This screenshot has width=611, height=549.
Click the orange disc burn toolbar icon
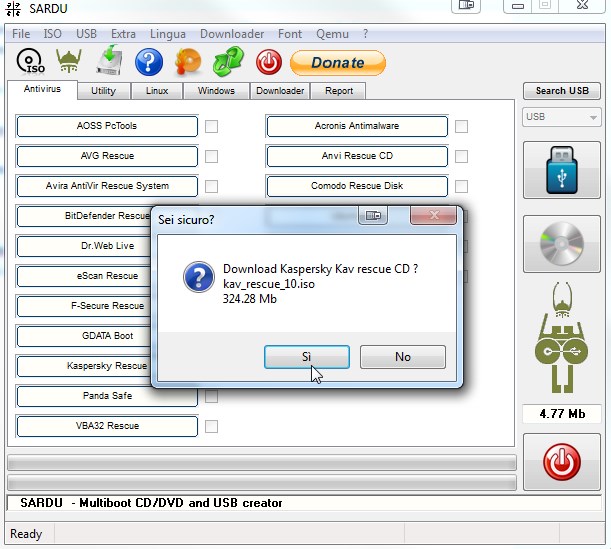point(188,61)
